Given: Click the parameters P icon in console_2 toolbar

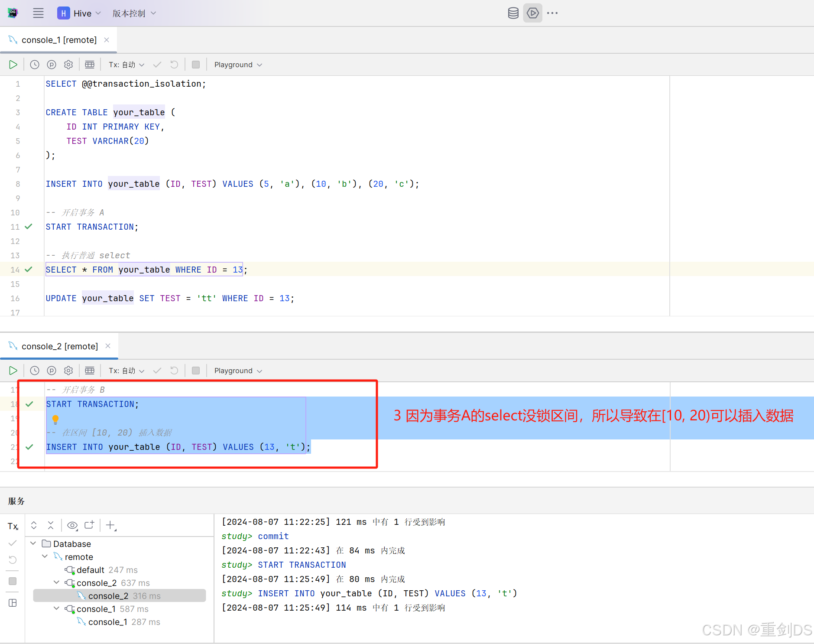Looking at the screenshot, I should pyautogui.click(x=52, y=371).
